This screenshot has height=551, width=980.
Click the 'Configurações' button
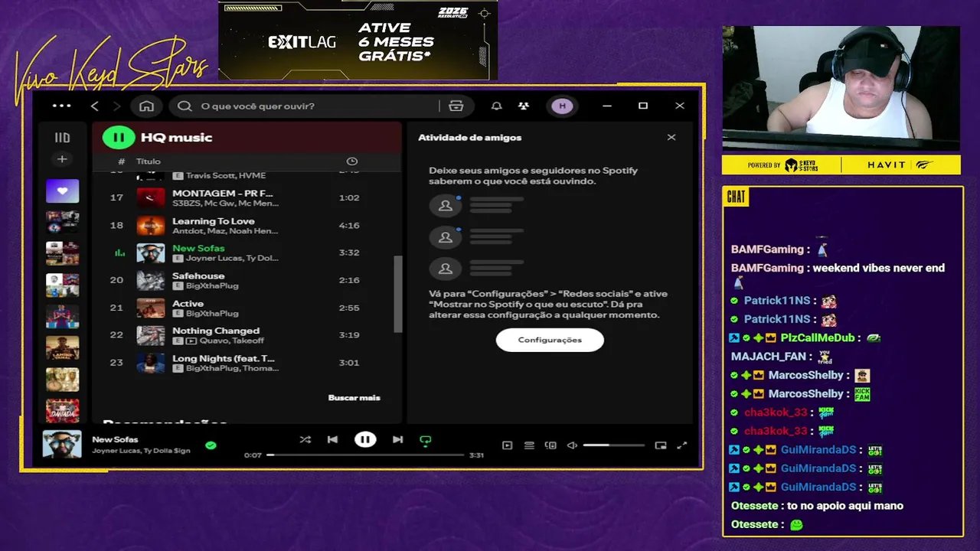point(550,340)
